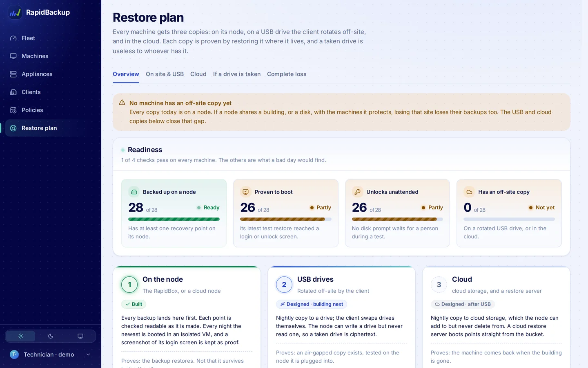Select system theme monitor icon
The height and width of the screenshot is (368, 588).
(x=80, y=336)
